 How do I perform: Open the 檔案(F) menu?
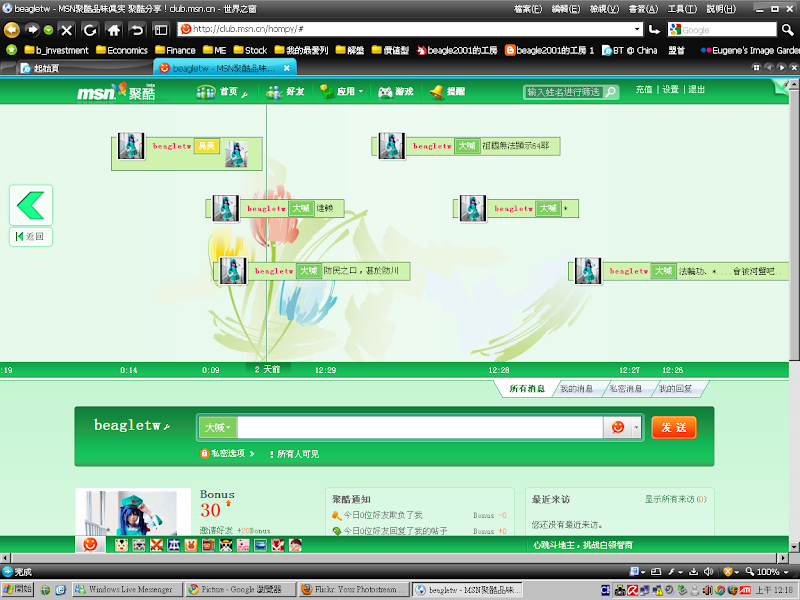[528, 9]
